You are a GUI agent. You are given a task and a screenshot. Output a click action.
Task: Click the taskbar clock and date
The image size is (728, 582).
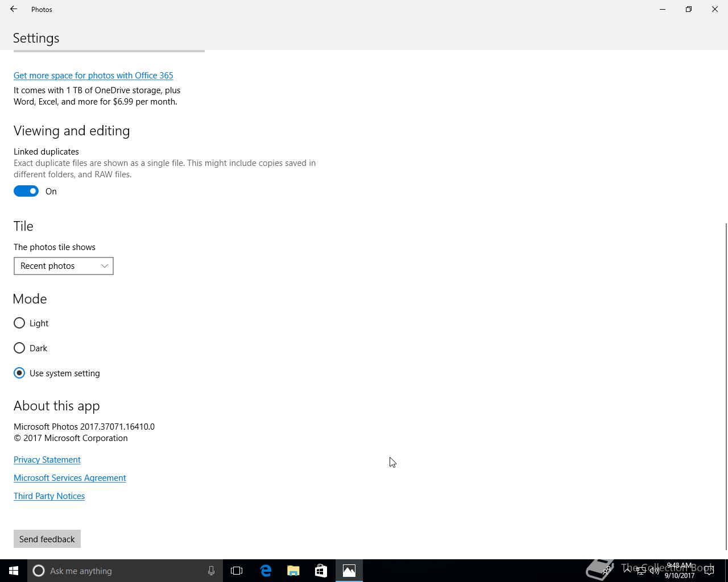pyautogui.click(x=680, y=571)
